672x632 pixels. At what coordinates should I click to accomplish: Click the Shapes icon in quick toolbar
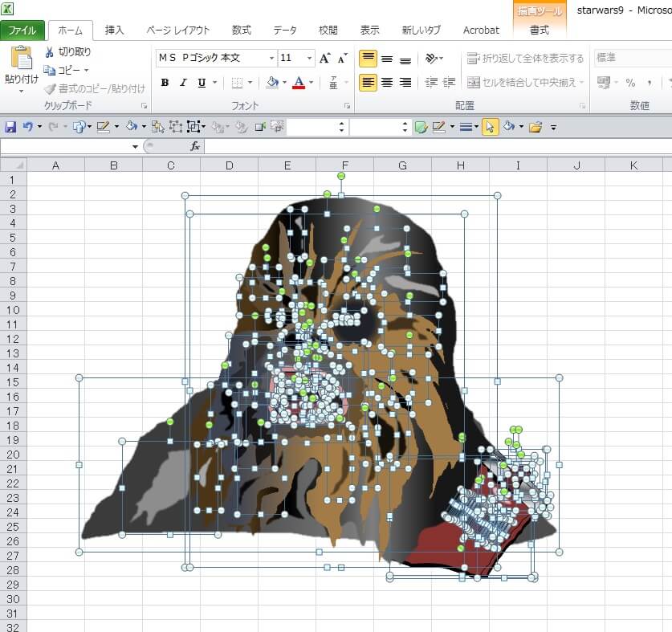(x=79, y=127)
